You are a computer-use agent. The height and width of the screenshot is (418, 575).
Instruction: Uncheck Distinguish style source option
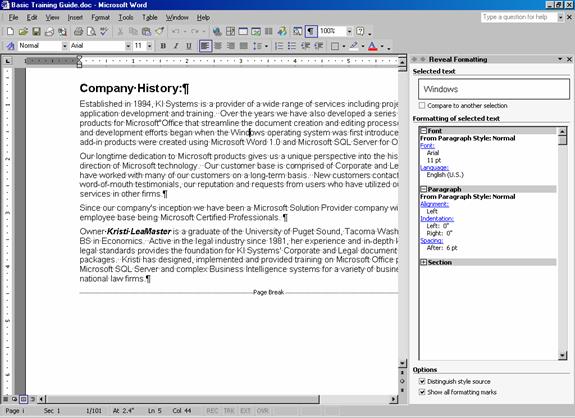pos(422,381)
